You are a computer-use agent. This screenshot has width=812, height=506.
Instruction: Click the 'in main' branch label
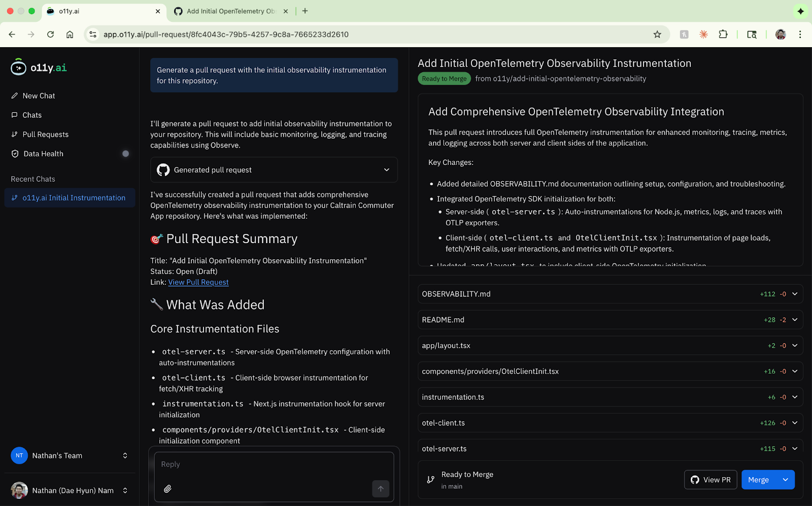pos(452,486)
